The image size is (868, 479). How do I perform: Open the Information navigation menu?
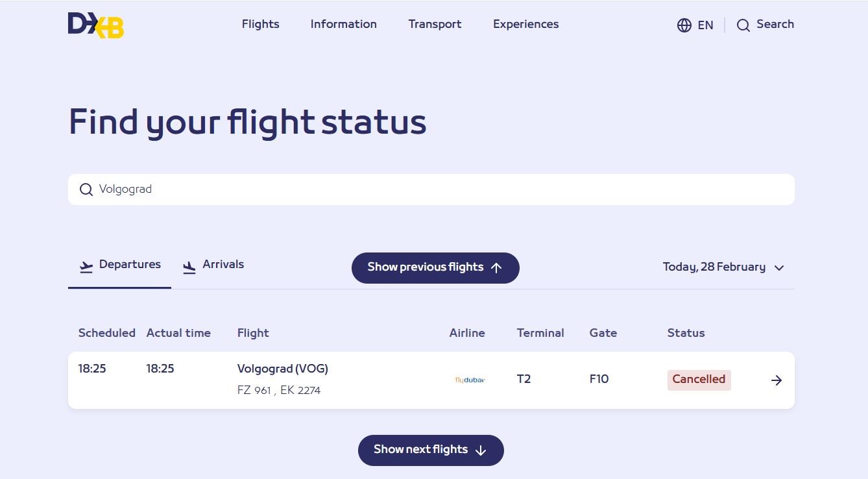coord(343,24)
